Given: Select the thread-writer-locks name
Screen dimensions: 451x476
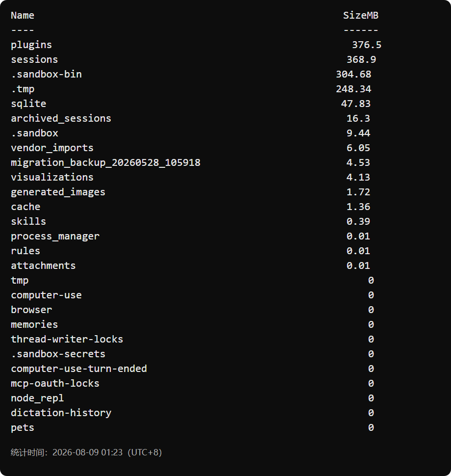Looking at the screenshot, I should [67, 339].
